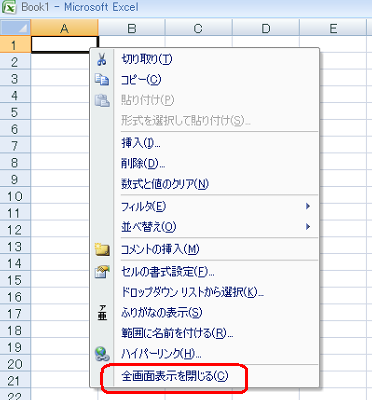Screen dimensions: 372x400
Task: Click the scissors Cut icon
Action: pyautogui.click(x=102, y=59)
